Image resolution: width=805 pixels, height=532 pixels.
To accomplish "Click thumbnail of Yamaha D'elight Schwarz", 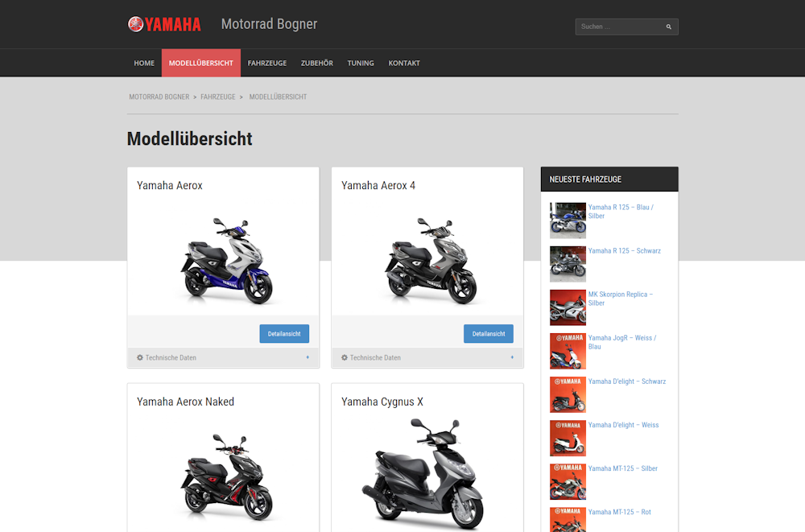I will [x=568, y=395].
